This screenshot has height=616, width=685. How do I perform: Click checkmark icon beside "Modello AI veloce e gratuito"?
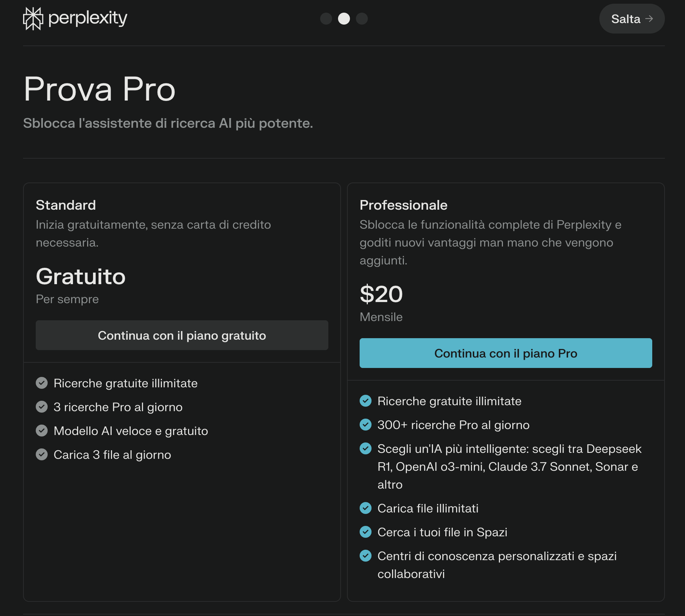coord(42,431)
